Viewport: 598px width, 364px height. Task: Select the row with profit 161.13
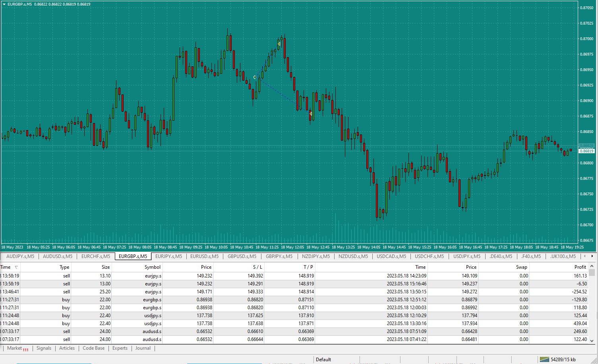tap(294, 276)
